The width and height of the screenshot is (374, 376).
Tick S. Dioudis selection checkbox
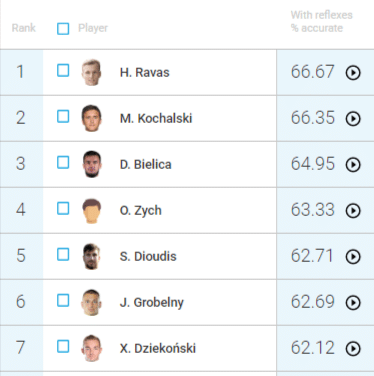63,255
